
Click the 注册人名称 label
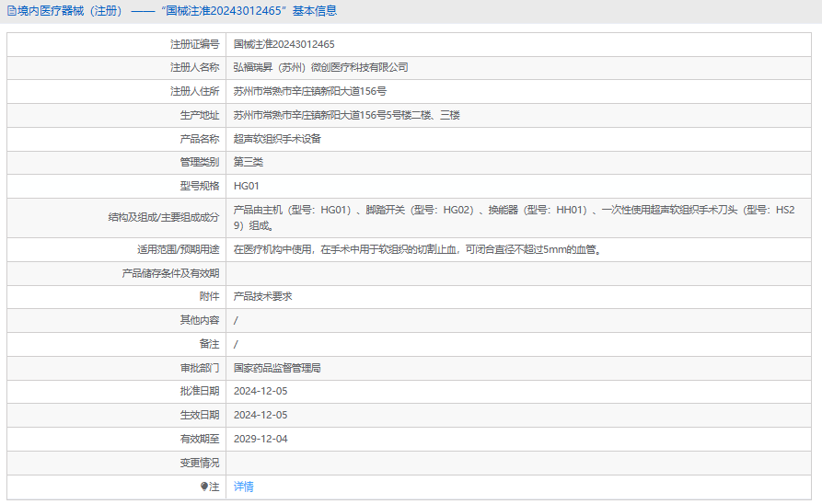click(x=194, y=67)
